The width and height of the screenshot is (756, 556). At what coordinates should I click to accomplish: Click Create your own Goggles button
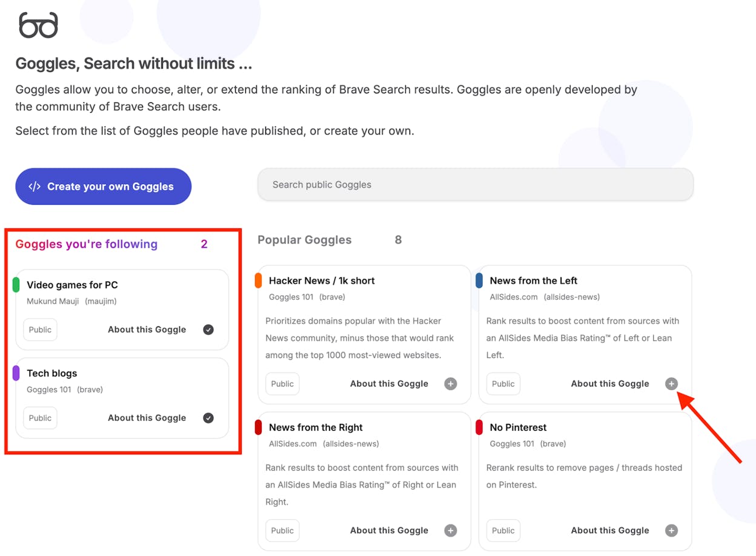tap(104, 187)
